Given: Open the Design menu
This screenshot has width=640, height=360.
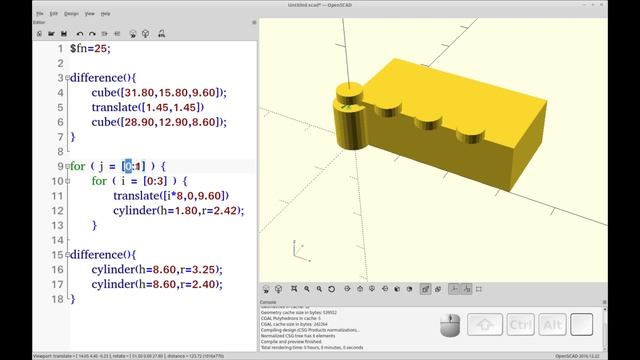Looking at the screenshot, I should pyautogui.click(x=71, y=13).
